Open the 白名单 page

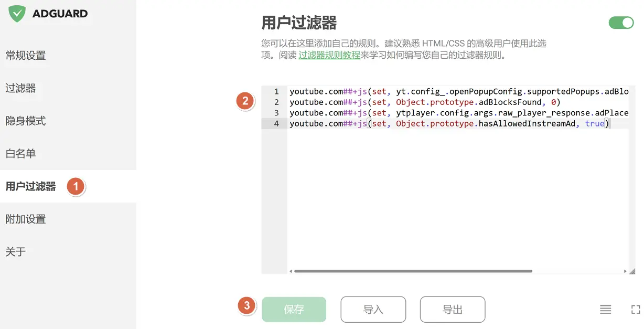click(x=21, y=154)
